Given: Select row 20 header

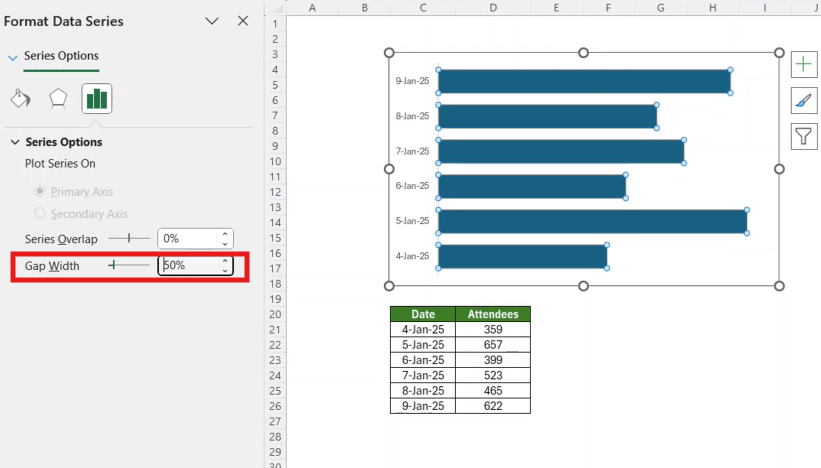Looking at the screenshot, I should [275, 314].
